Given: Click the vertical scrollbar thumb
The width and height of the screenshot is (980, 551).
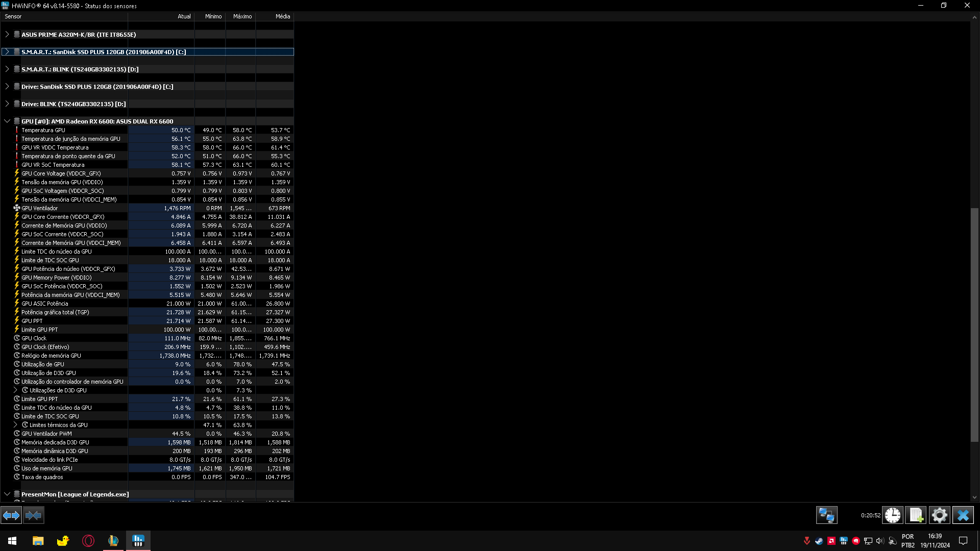Looking at the screenshot, I should click(x=974, y=325).
